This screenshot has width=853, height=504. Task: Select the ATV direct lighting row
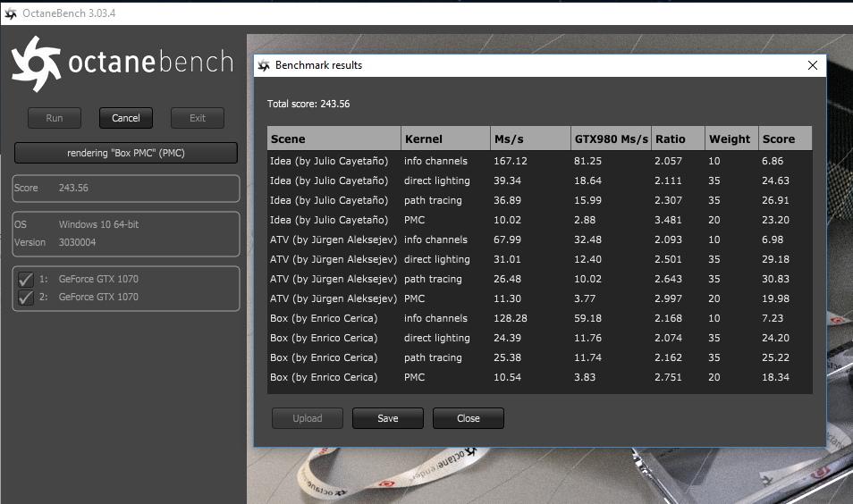(540, 259)
